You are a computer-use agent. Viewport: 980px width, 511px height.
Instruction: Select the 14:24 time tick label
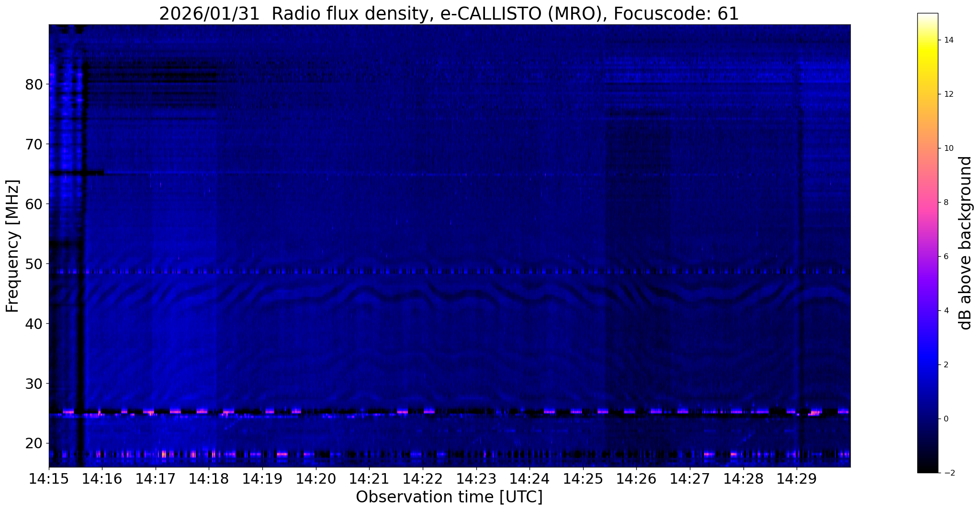529,478
